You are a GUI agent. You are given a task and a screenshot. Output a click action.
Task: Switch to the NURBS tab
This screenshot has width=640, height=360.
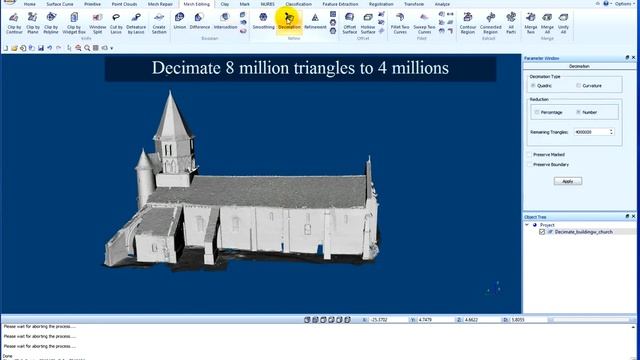268,4
